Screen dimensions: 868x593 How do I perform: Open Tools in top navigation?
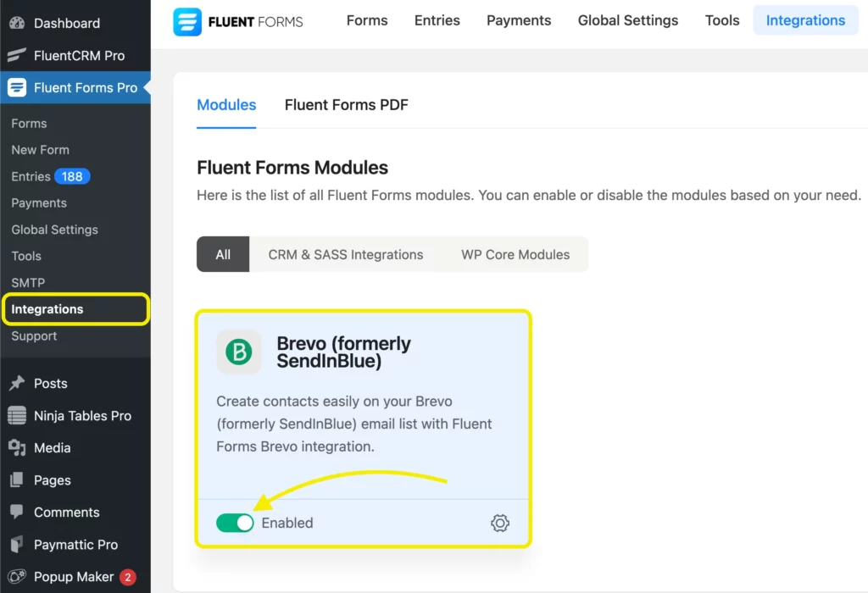(x=722, y=20)
